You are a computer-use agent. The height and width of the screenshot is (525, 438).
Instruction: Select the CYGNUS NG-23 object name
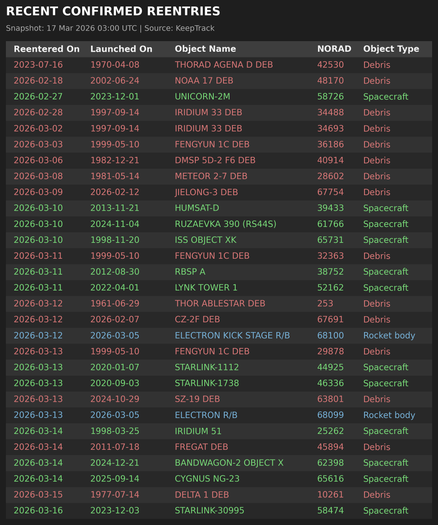[207, 478]
